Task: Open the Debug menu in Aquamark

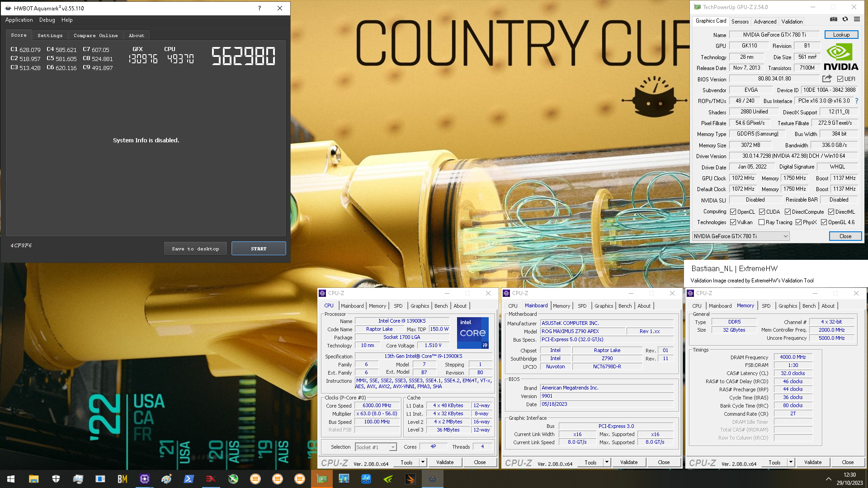Action: click(x=47, y=20)
